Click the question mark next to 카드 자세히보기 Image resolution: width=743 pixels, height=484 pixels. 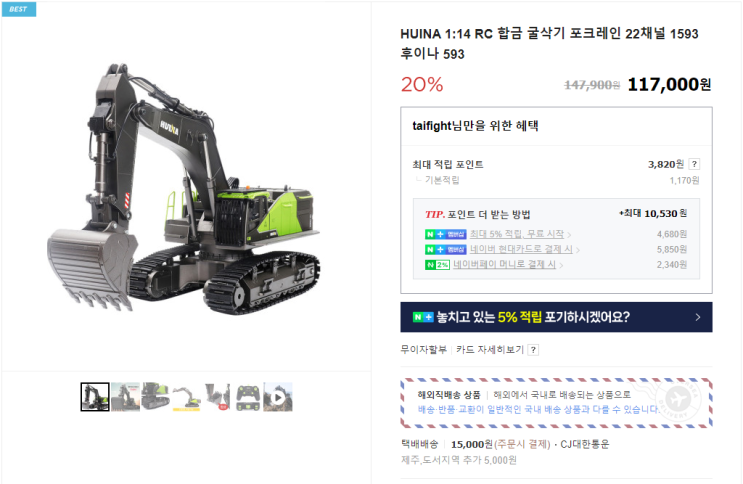click(533, 350)
